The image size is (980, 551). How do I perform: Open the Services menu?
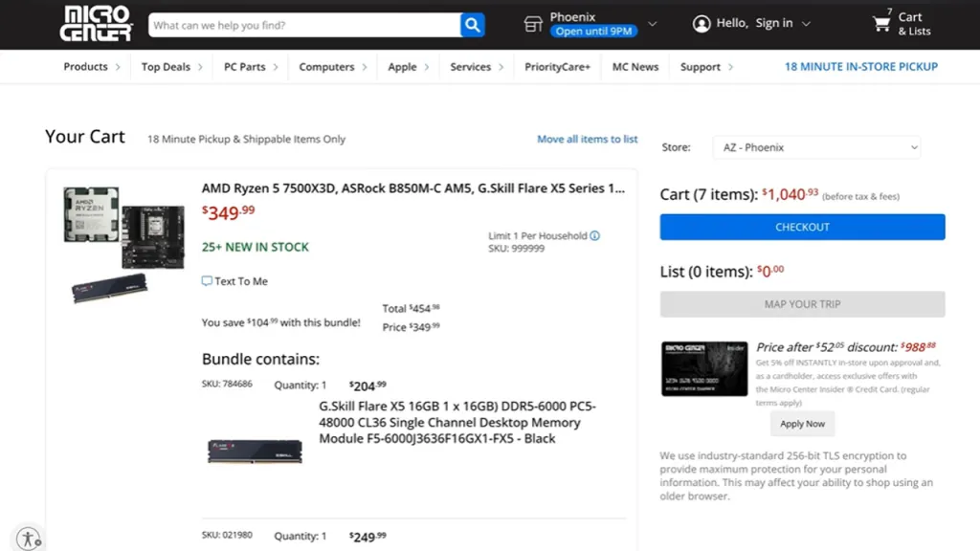click(x=471, y=66)
